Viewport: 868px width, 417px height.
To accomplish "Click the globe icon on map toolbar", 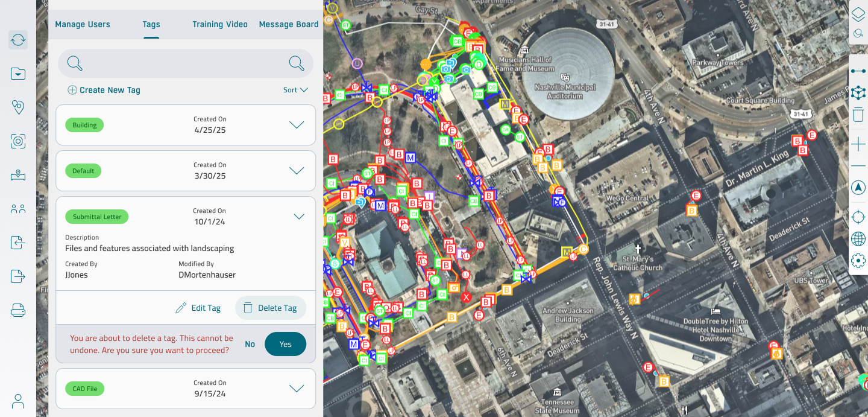I will [858, 239].
